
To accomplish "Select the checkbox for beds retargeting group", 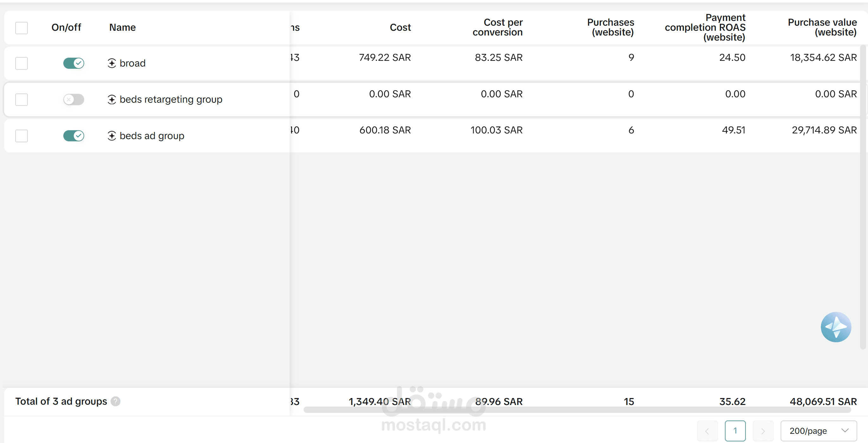I will pos(22,100).
